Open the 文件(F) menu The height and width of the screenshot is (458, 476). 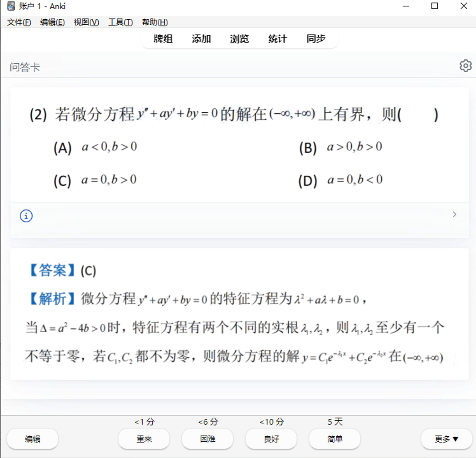coord(19,22)
